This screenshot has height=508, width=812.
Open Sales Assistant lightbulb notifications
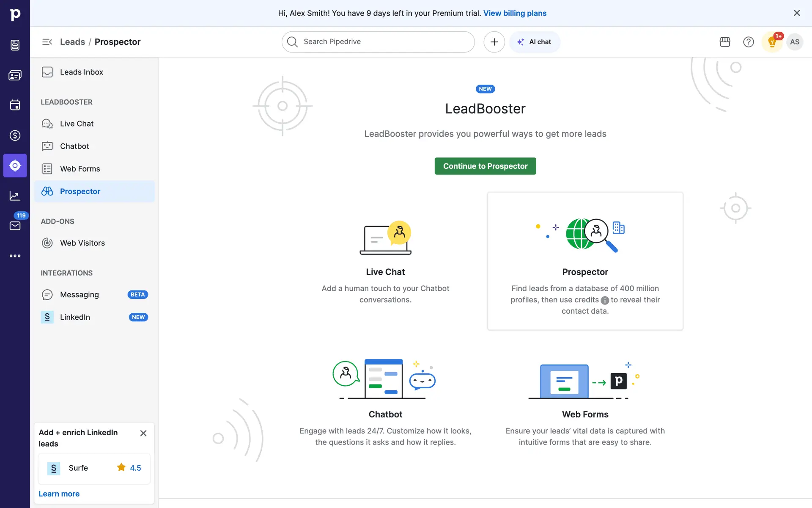pyautogui.click(x=772, y=42)
